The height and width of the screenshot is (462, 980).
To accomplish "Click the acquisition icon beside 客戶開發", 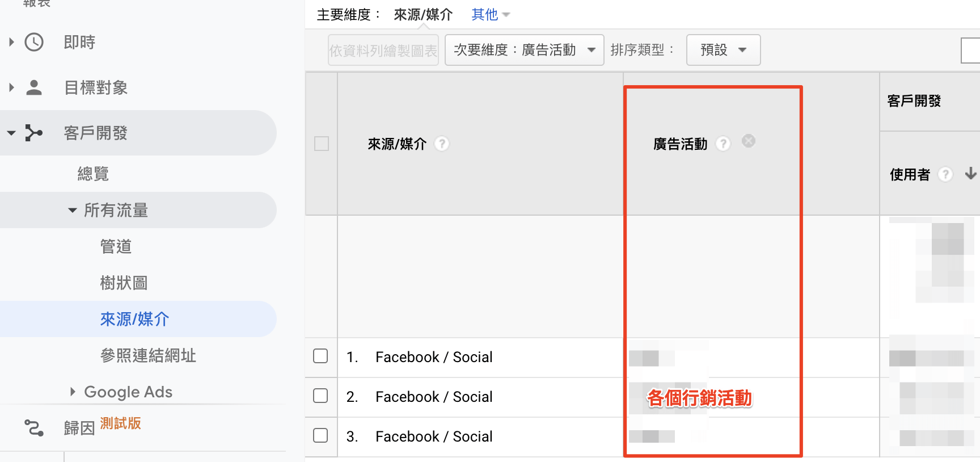I will (34, 133).
